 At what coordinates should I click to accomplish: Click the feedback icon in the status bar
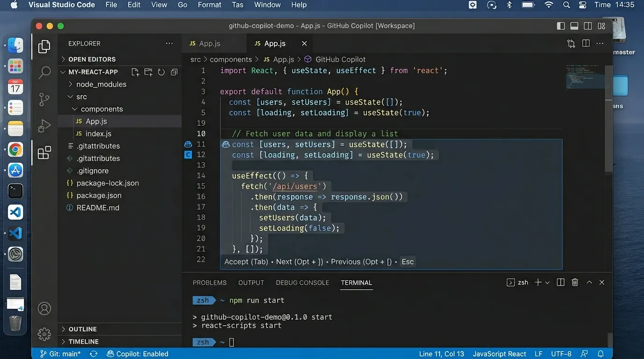coord(584,354)
